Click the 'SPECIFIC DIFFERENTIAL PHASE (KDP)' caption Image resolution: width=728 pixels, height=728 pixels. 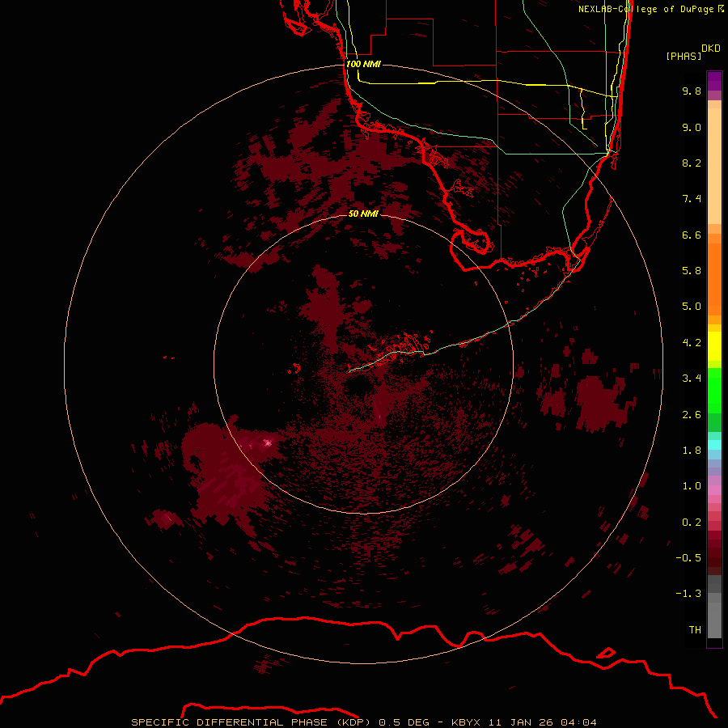(x=252, y=722)
